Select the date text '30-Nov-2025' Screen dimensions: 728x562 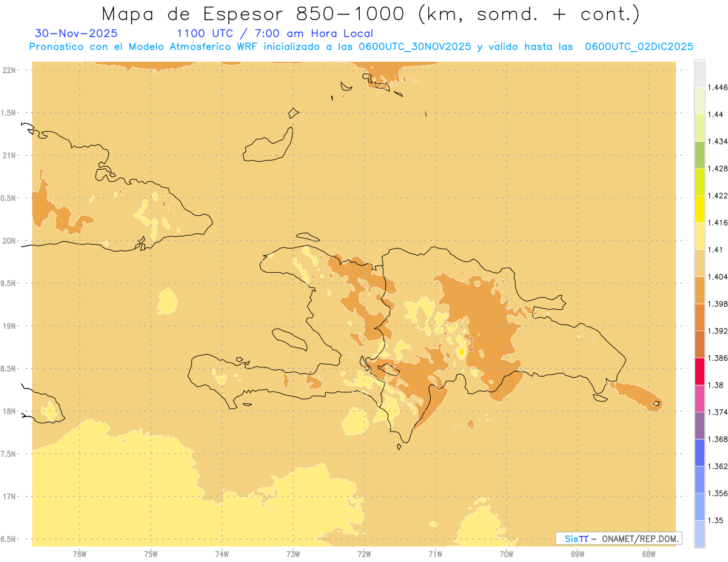tap(76, 33)
